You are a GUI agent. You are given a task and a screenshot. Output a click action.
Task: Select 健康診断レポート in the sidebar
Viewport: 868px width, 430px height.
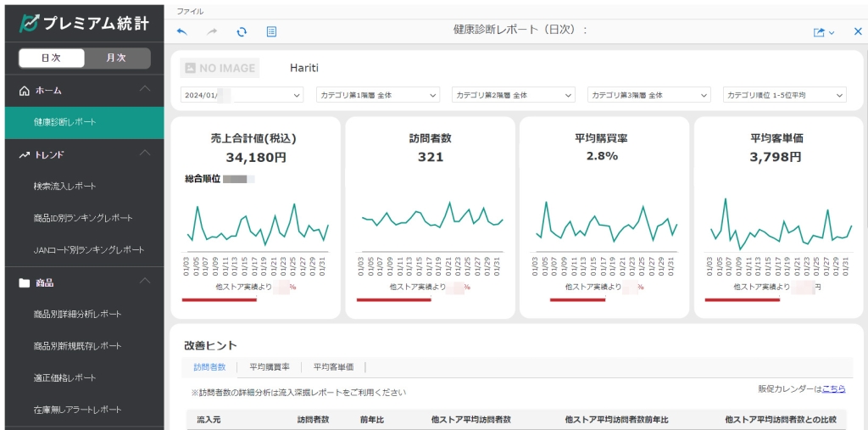84,122
